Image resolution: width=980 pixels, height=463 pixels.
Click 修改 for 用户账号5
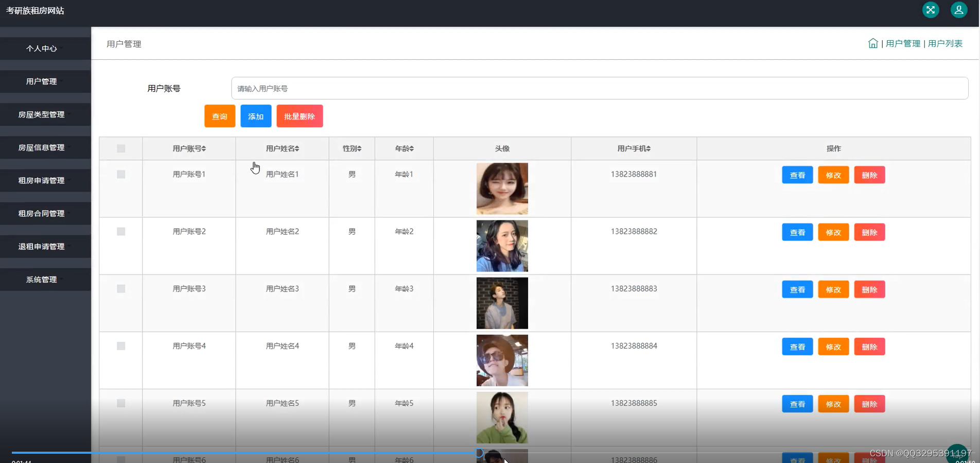coord(833,404)
